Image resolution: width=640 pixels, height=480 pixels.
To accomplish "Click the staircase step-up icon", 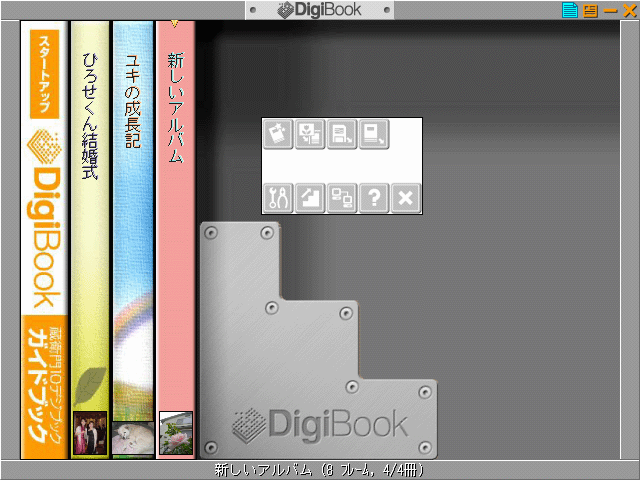I will [310, 198].
